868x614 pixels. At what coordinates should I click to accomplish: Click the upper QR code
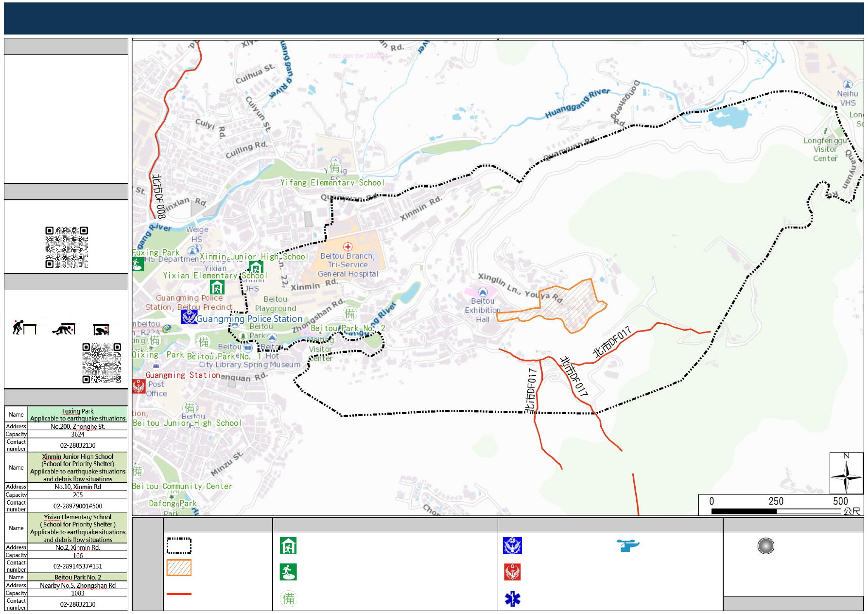tap(67, 247)
